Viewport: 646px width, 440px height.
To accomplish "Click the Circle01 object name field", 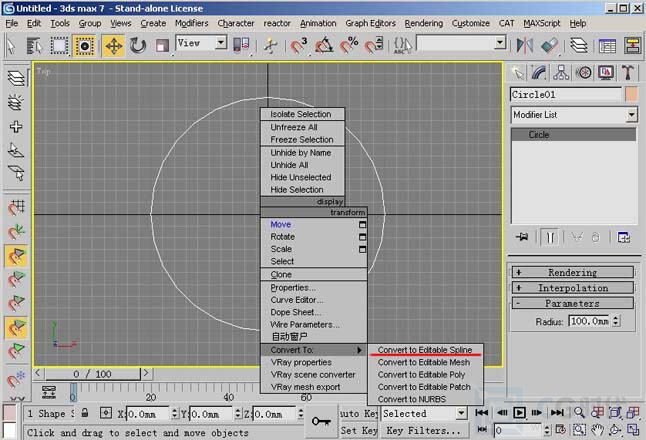I will tap(566, 94).
